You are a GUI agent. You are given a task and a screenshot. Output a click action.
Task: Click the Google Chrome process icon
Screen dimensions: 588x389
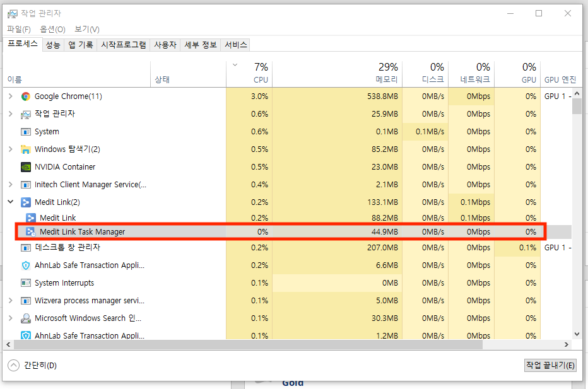point(25,96)
